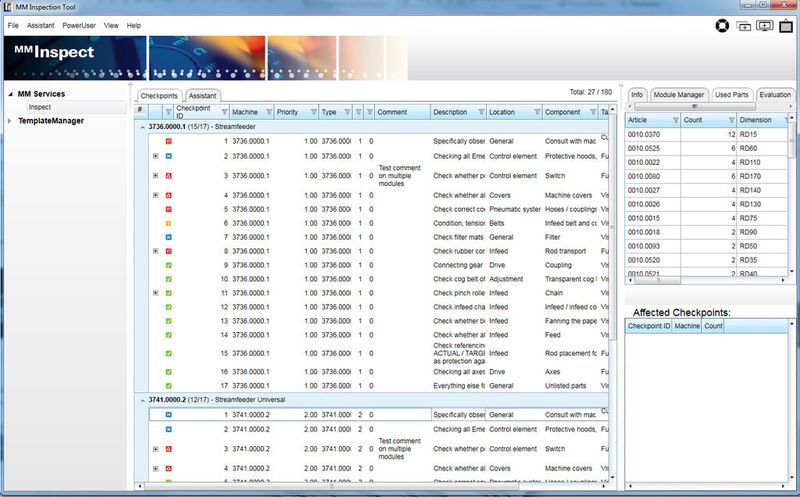Click the filter icon in the Article column header

676,120
